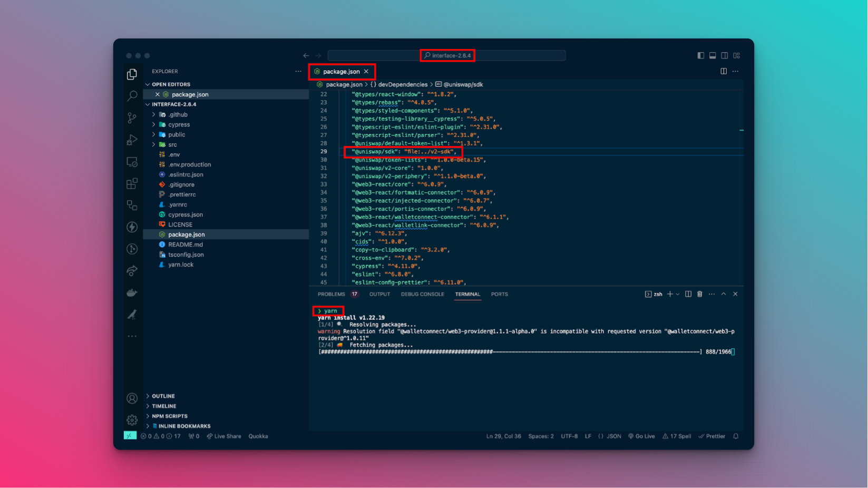Open the Thunder Client lightning icon

132,227
